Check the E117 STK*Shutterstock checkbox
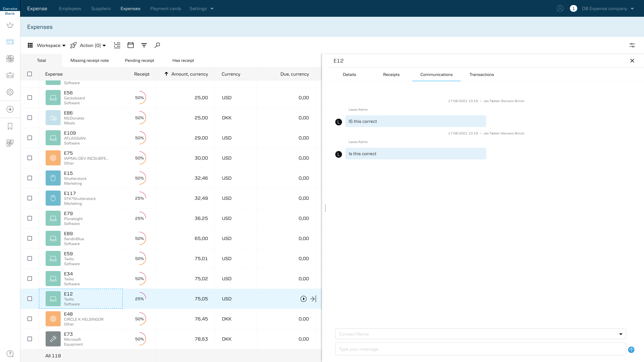 point(30,198)
